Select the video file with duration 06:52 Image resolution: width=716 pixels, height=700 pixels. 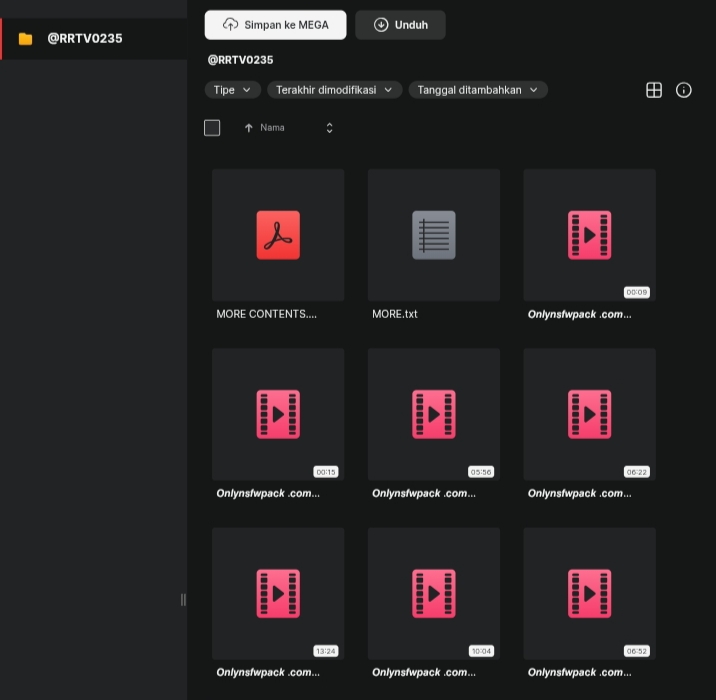(590, 594)
